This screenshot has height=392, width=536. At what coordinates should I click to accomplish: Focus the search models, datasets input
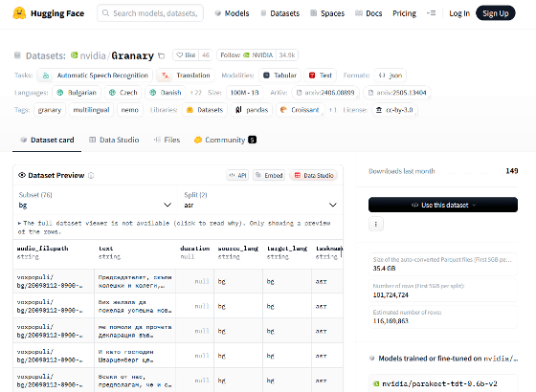pos(150,13)
